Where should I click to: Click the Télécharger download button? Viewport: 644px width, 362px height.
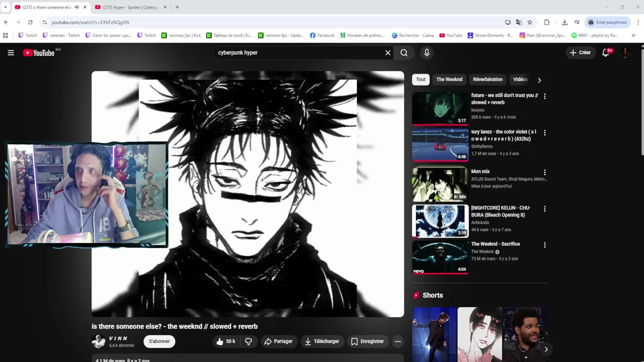(x=322, y=341)
